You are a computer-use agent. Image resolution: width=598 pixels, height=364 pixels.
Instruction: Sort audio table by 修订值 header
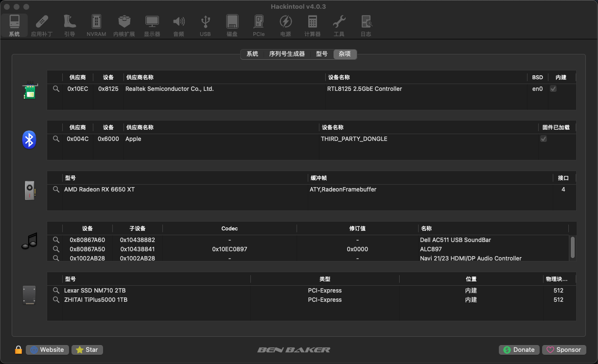(357, 228)
